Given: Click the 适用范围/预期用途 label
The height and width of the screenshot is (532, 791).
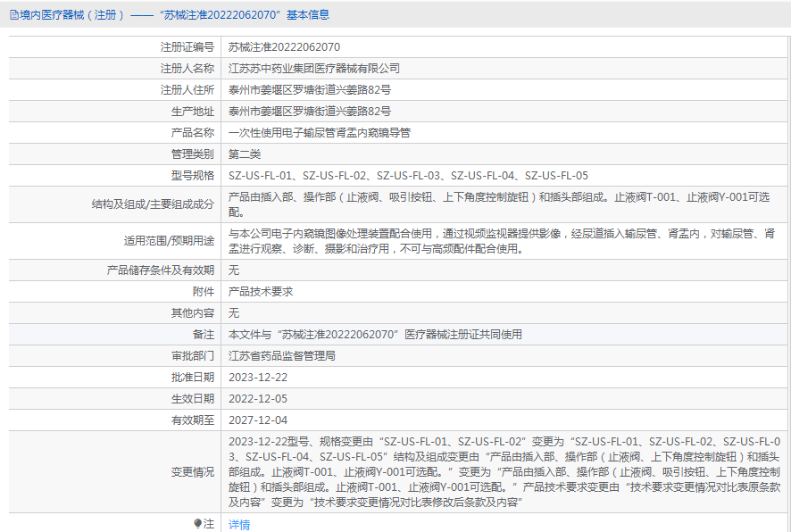Looking at the screenshot, I should [x=169, y=240].
